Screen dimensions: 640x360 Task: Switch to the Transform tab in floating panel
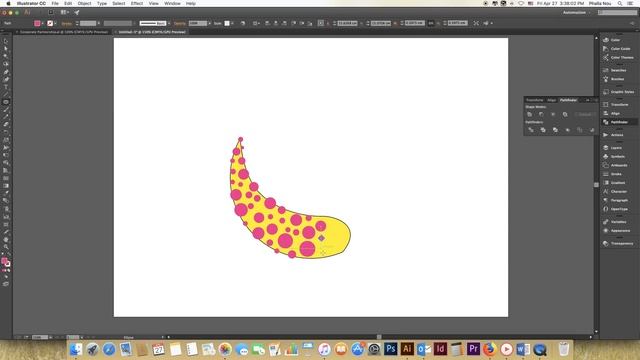534,100
